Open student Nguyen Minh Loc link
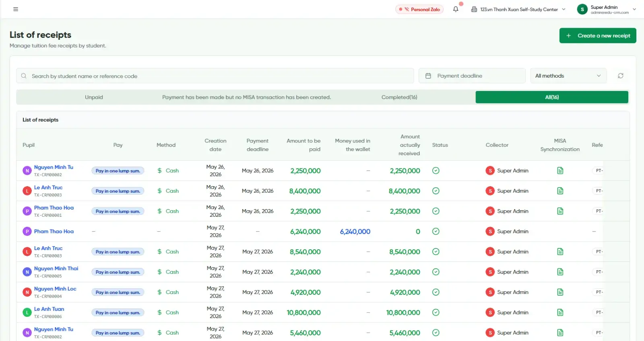Viewport: 644px width, 341px height. (x=55, y=289)
